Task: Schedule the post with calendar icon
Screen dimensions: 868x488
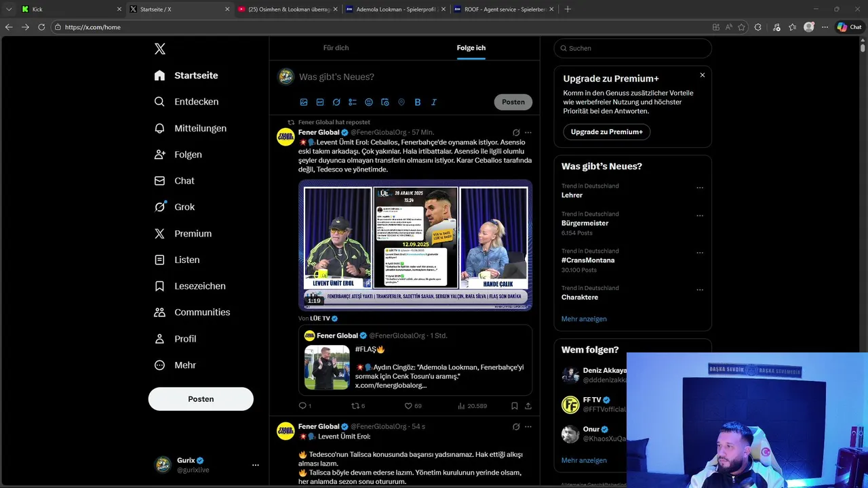Action: [x=385, y=102]
